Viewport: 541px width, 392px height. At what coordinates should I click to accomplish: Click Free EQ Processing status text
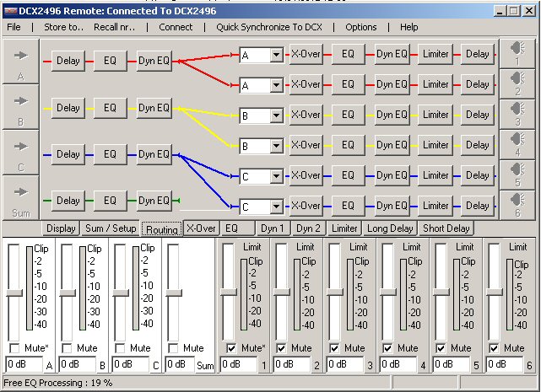[58, 383]
